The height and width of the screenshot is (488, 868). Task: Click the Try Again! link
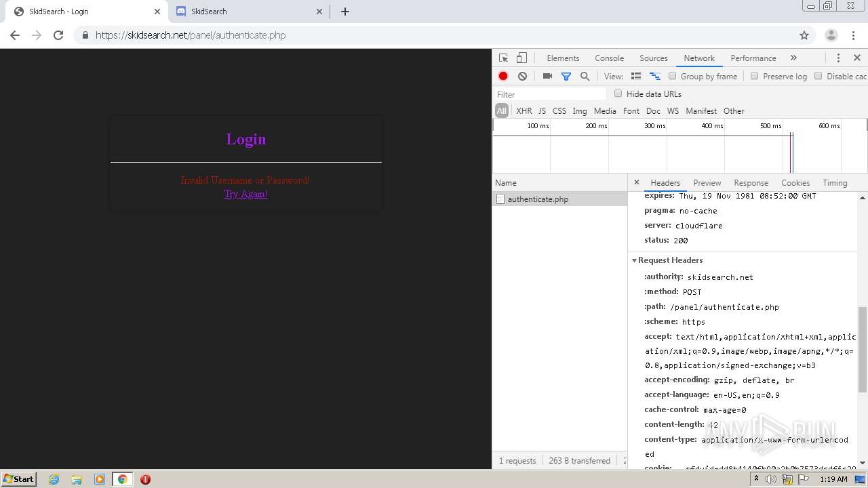coord(246,194)
